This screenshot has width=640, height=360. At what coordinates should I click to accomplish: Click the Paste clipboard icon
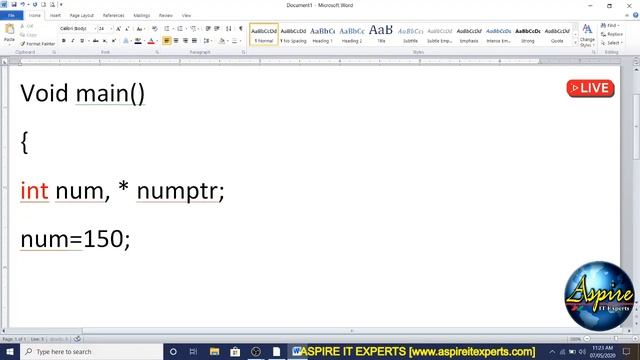9,29
